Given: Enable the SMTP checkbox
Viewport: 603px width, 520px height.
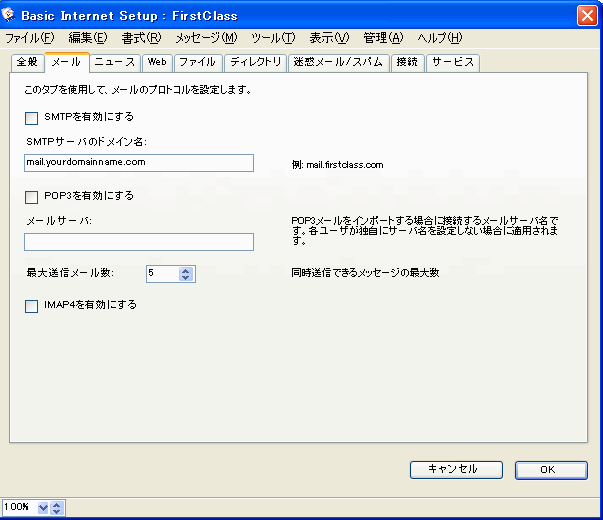Looking at the screenshot, I should tap(32, 117).
